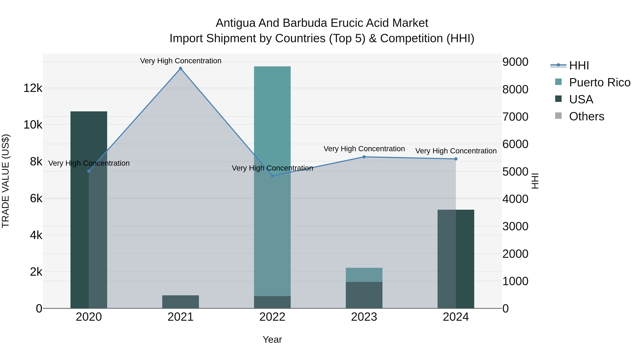Screen dimensions: 644x362
Task: Select the 2022 USA bar segment
Action: point(272,302)
